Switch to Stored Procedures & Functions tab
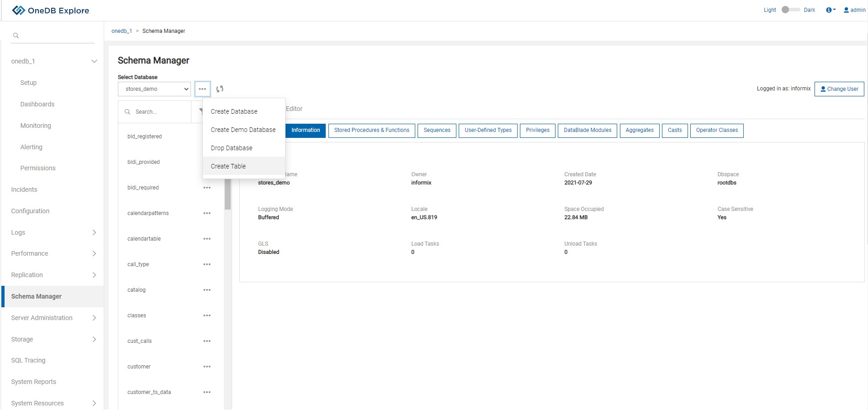This screenshot has height=410, width=868. (x=371, y=130)
